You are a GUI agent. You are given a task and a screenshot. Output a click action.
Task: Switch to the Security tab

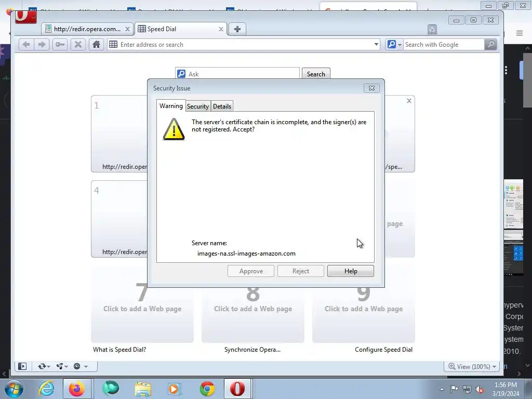pos(198,106)
